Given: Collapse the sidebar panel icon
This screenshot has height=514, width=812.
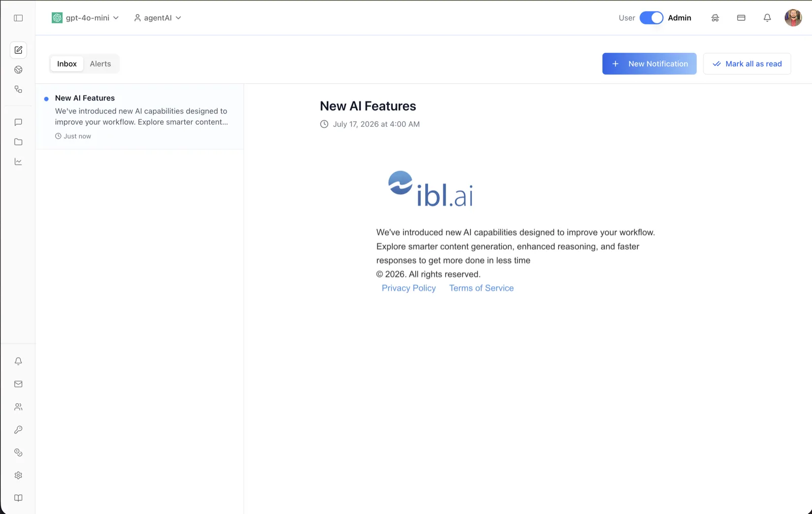Looking at the screenshot, I should (18, 18).
